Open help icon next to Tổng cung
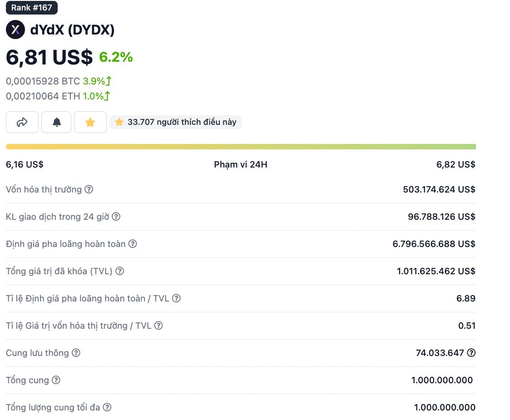 coord(56,380)
